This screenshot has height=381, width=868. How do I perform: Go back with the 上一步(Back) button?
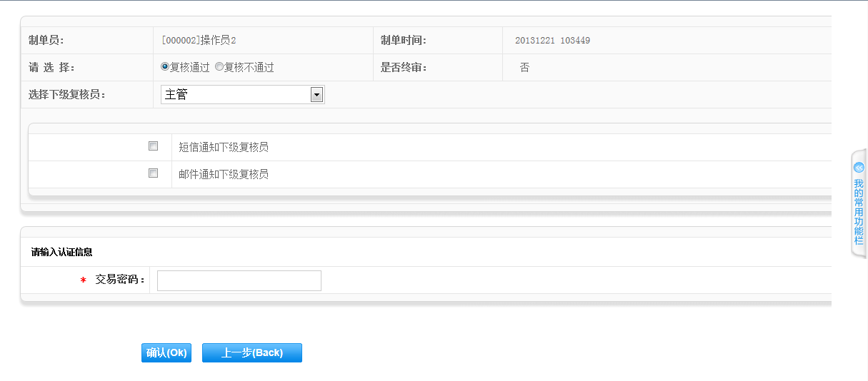tap(251, 353)
